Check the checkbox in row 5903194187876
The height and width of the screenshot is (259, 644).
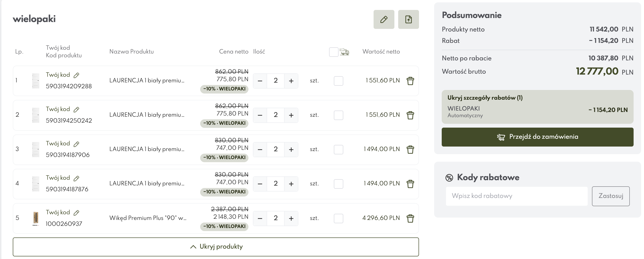(x=338, y=184)
